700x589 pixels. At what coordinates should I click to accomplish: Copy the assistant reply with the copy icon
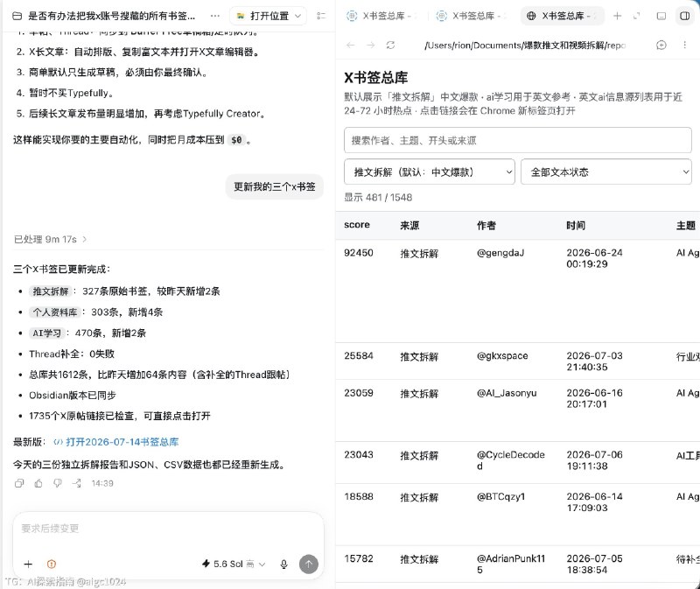coord(18,483)
